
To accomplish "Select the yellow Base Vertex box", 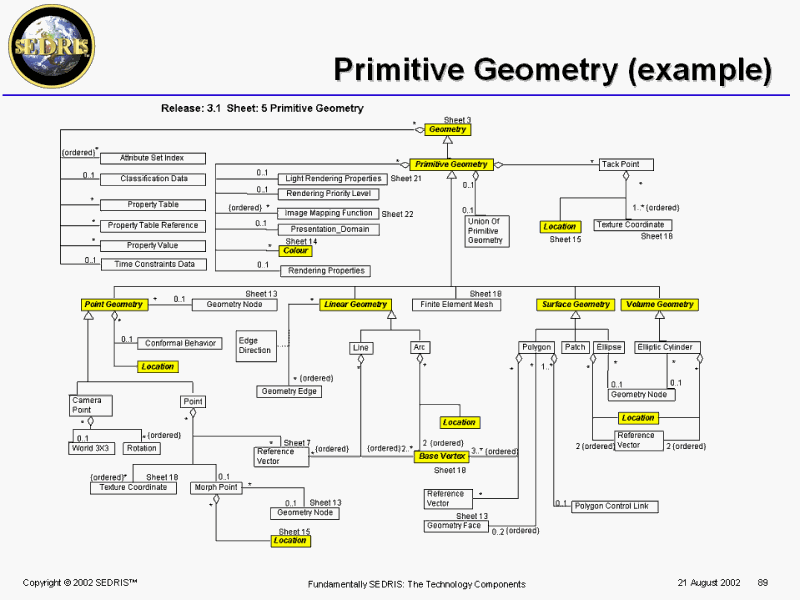I will 441,456.
